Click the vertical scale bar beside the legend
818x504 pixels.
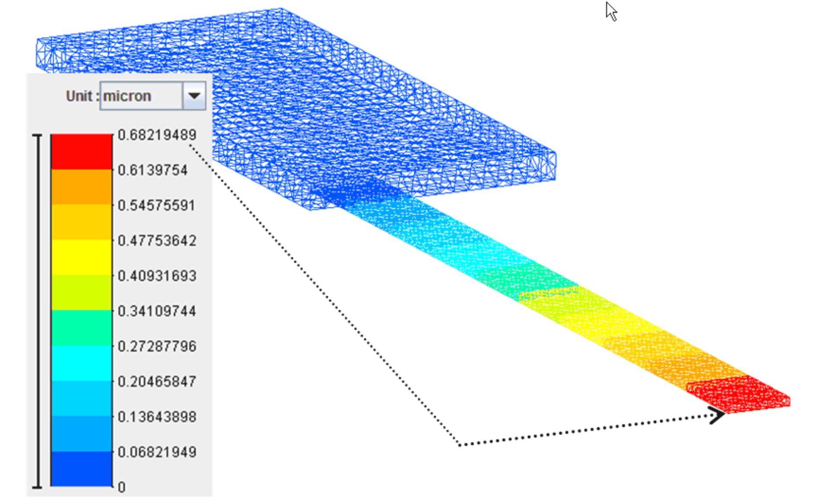[38, 311]
